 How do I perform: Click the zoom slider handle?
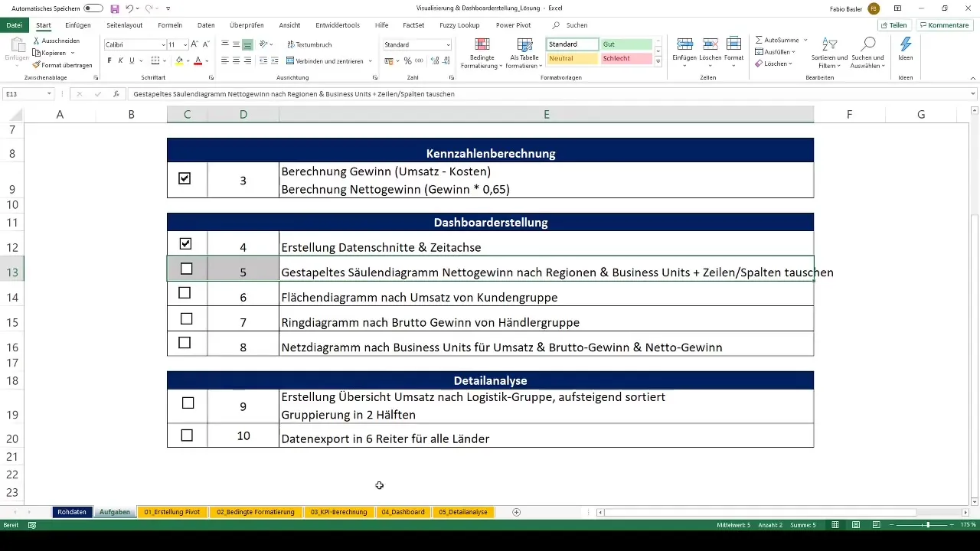pos(928,525)
